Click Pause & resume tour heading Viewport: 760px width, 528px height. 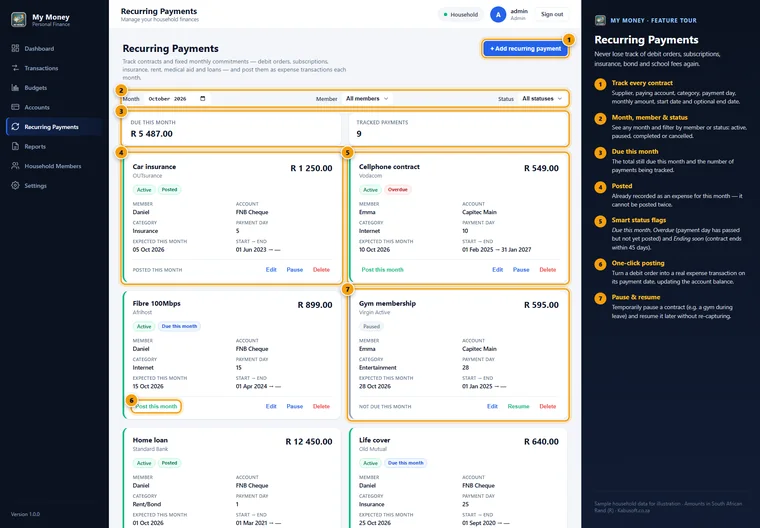[636, 297]
